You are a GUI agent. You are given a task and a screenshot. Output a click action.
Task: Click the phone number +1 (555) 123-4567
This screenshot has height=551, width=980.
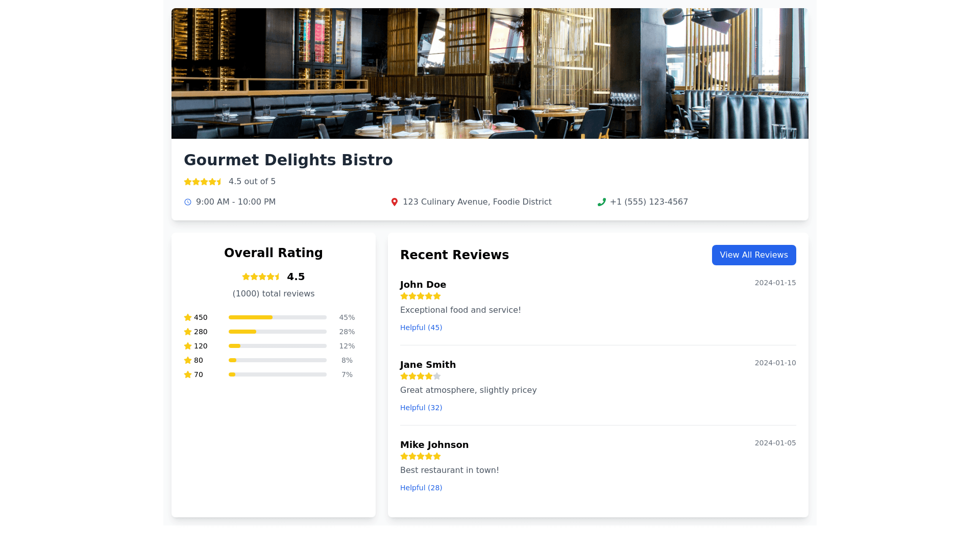(649, 202)
